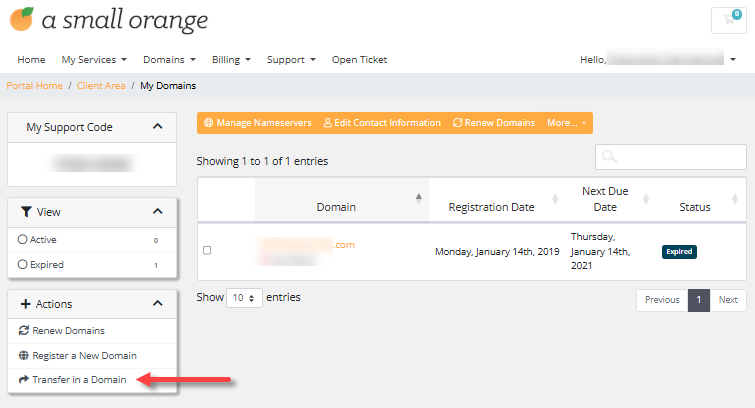The image size is (755, 408).
Task: Select the Expired view radio option
Action: coord(23,265)
